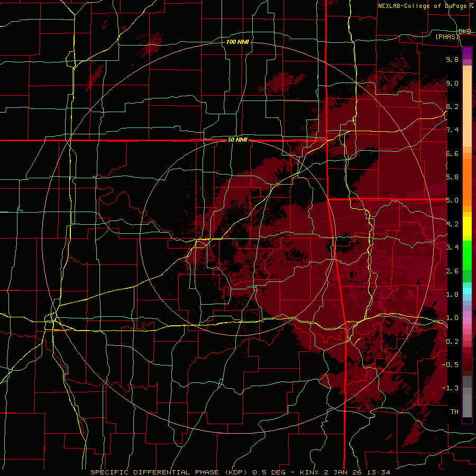Click the -1.3 value on the color scale

coord(450,388)
